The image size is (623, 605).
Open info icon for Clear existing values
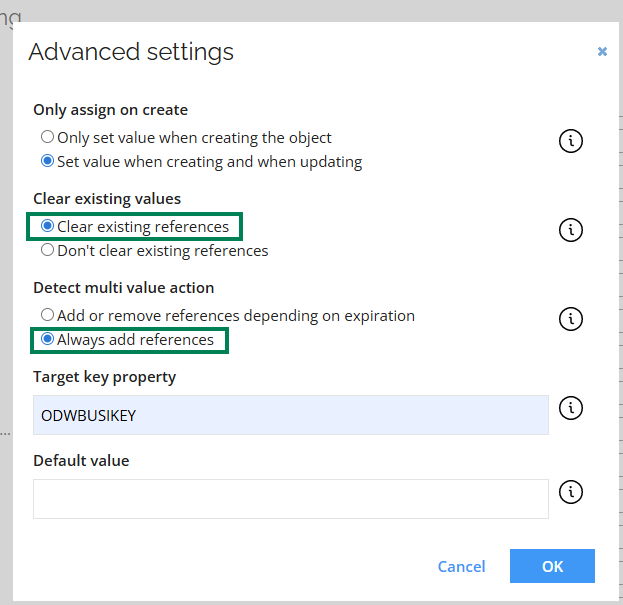coord(571,230)
